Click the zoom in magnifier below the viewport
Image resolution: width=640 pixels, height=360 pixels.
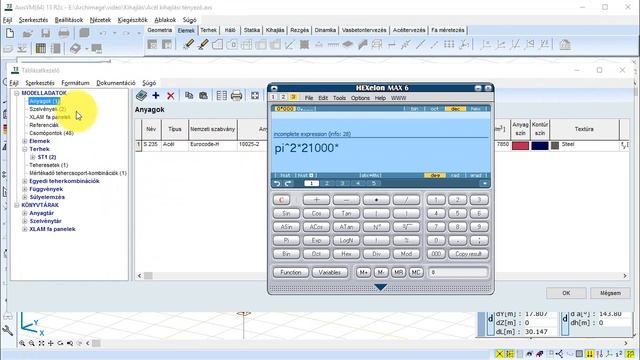(x=22, y=343)
